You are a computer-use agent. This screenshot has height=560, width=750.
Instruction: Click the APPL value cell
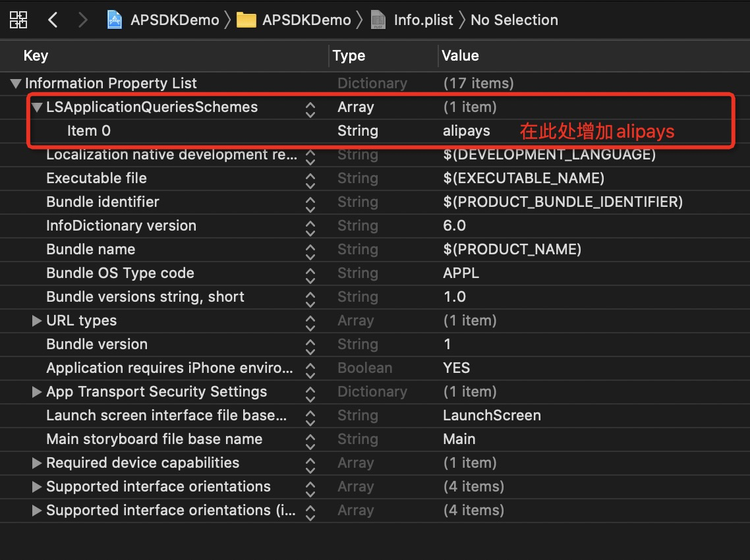tap(461, 273)
